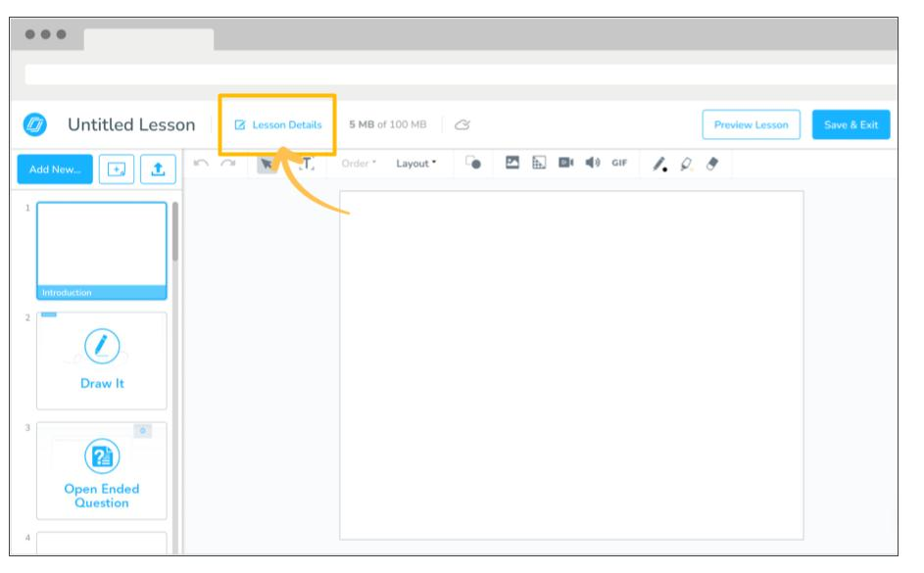Image resolution: width=924 pixels, height=573 pixels.
Task: Open the insert image tool
Action: pos(513,165)
